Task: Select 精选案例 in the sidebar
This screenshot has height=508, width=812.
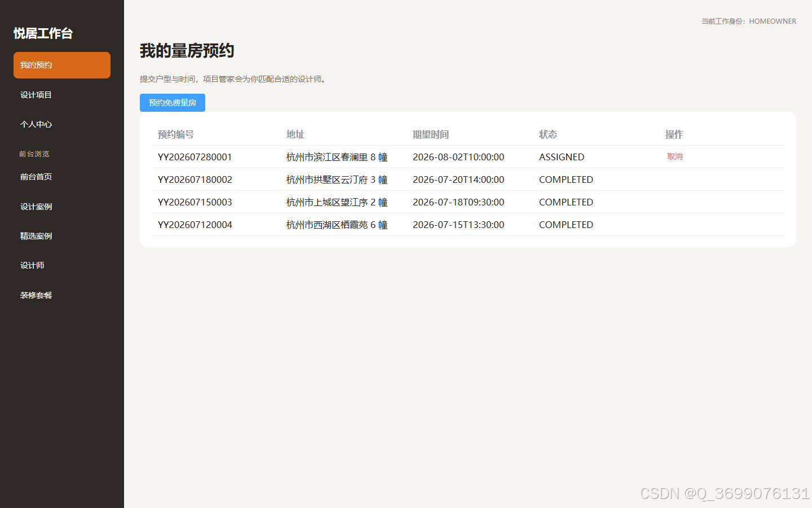Action: tap(62, 236)
